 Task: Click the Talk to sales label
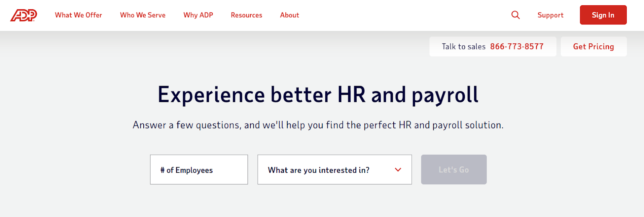464,47
